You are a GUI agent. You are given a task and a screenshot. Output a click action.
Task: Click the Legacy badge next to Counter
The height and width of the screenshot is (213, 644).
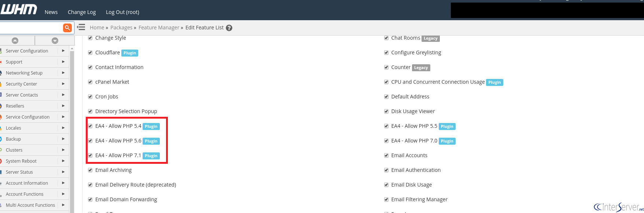(x=421, y=68)
